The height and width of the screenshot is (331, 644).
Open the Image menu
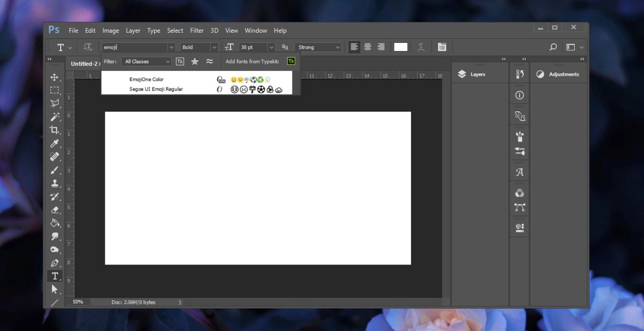pyautogui.click(x=111, y=31)
